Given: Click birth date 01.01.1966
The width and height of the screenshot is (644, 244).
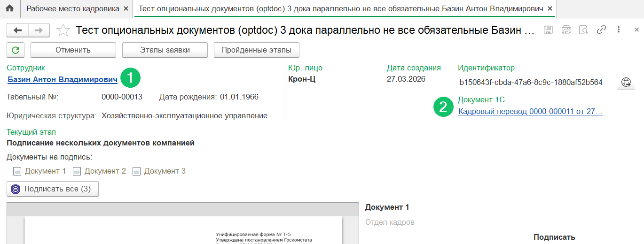Looking at the screenshot, I should (239, 97).
